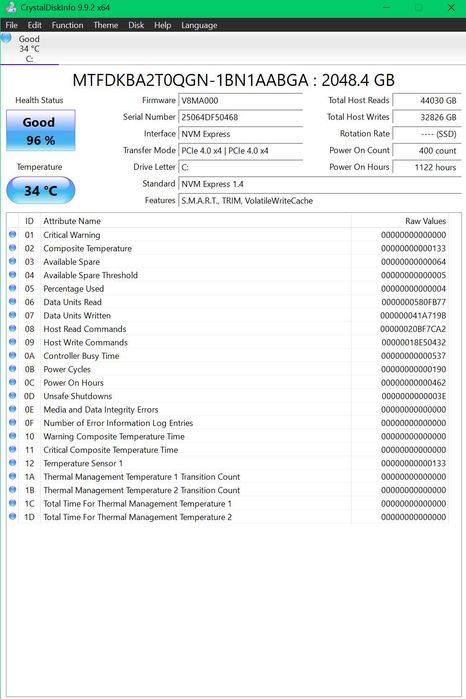Image resolution: width=466 pixels, height=699 pixels.
Task: Click the Total Host Reads value 44030 GB
Action: click(x=426, y=100)
